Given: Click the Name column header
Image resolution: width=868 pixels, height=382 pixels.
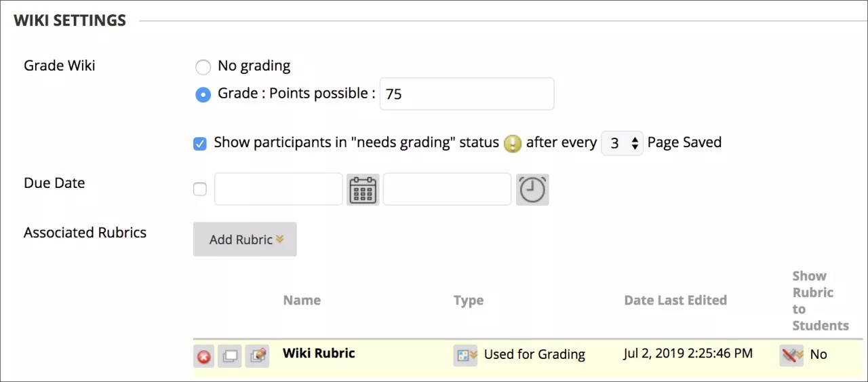Looking at the screenshot, I should pyautogui.click(x=302, y=301).
